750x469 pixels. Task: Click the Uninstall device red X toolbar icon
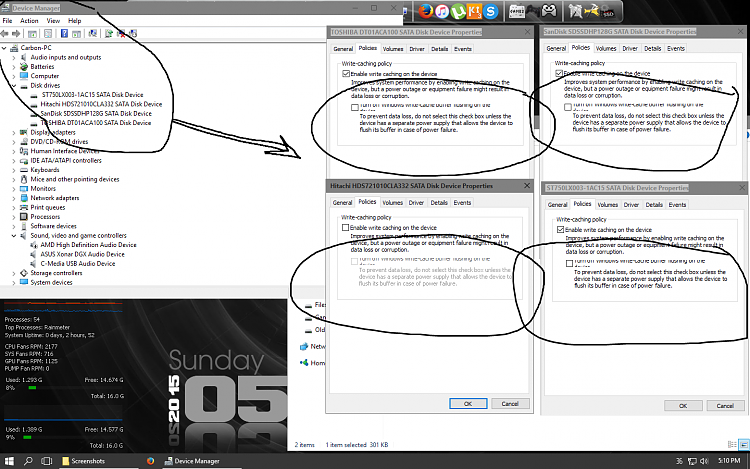coord(121,33)
